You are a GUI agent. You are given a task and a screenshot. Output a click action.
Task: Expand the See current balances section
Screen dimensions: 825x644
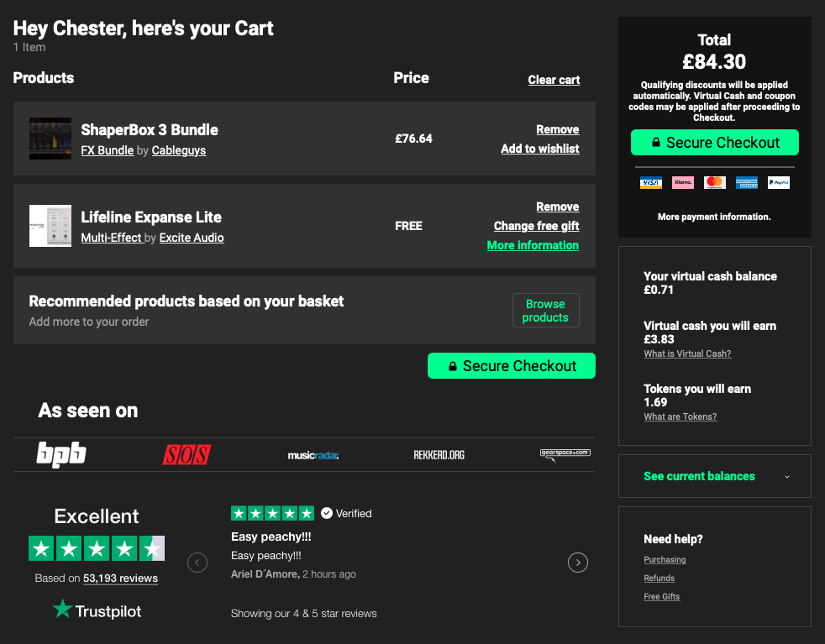714,476
